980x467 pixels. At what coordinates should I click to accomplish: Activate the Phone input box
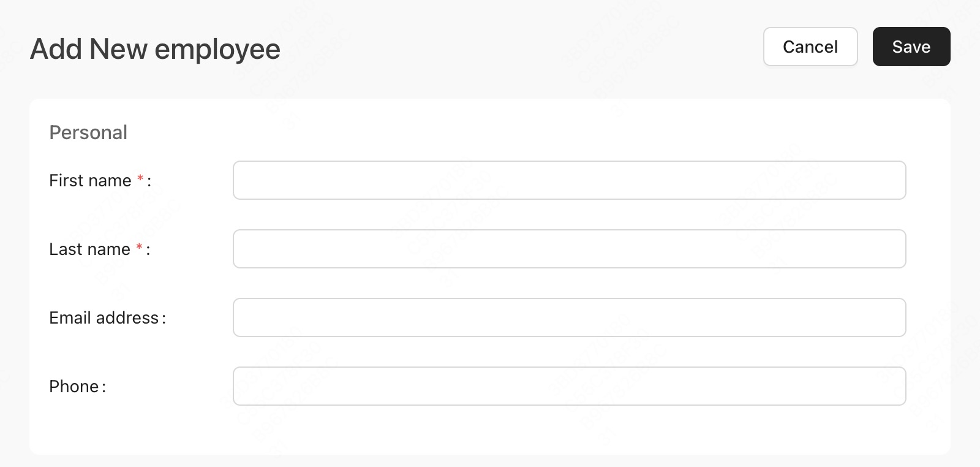[x=569, y=386]
